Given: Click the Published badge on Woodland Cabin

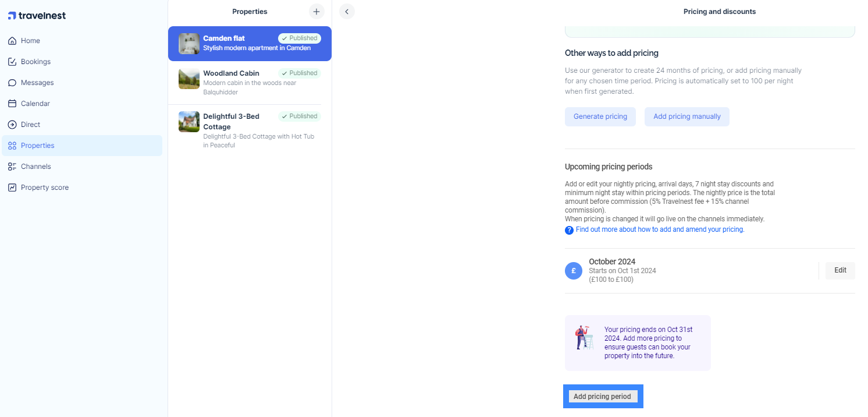Looking at the screenshot, I should pyautogui.click(x=300, y=73).
